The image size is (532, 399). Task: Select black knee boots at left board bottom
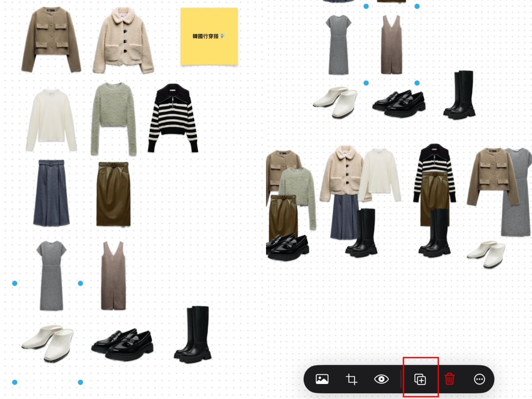tap(193, 335)
